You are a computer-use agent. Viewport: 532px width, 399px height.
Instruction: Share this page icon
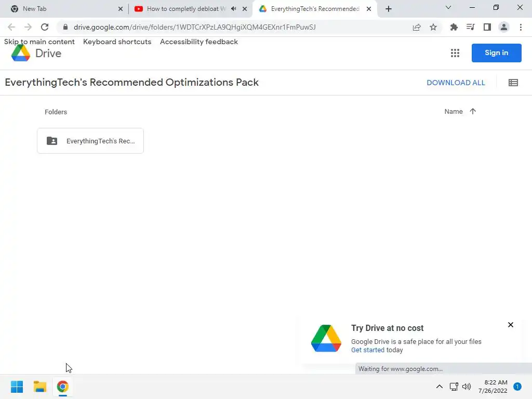(417, 27)
